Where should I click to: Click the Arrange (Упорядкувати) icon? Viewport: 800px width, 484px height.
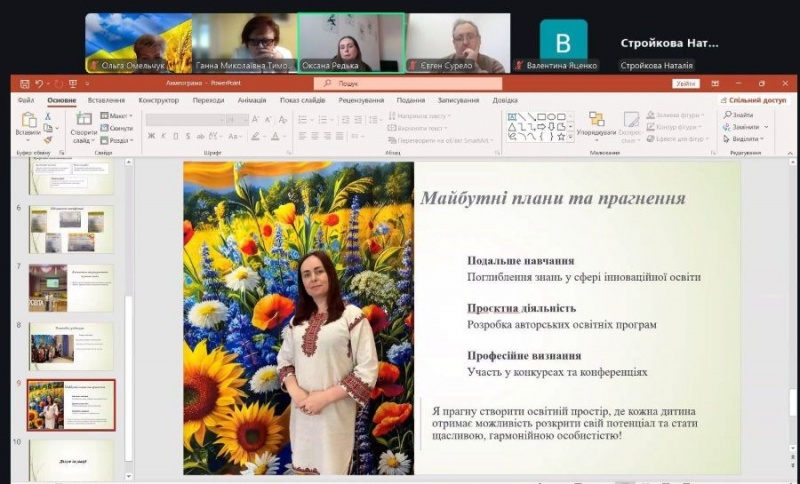click(596, 120)
